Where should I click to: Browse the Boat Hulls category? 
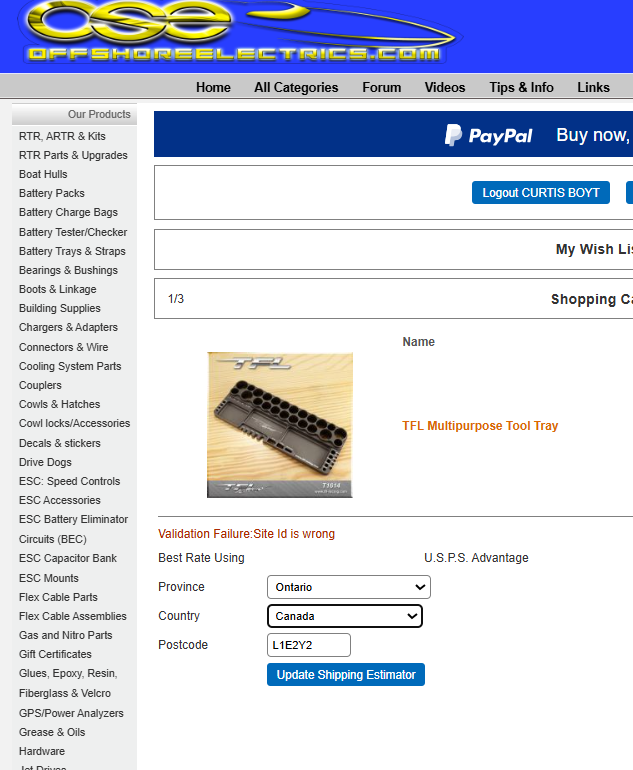coord(43,174)
